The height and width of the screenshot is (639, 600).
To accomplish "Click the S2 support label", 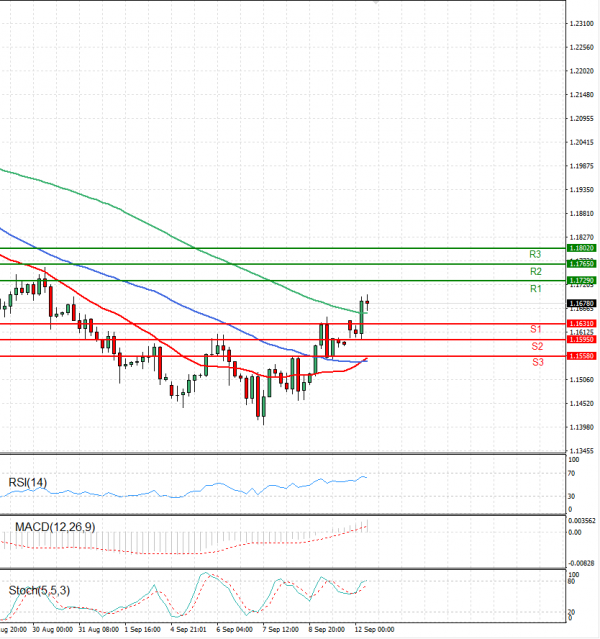I will pos(537,346).
